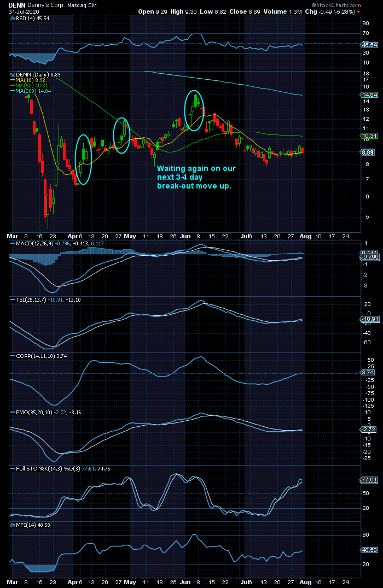The height and width of the screenshot is (588, 383).
Task: Click the Aug label under price chart
Action: tap(306, 236)
